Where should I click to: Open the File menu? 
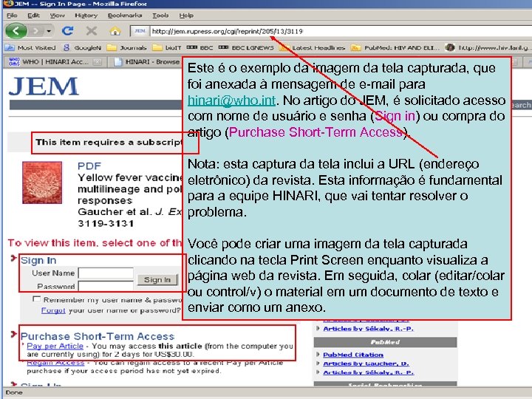tap(12, 16)
